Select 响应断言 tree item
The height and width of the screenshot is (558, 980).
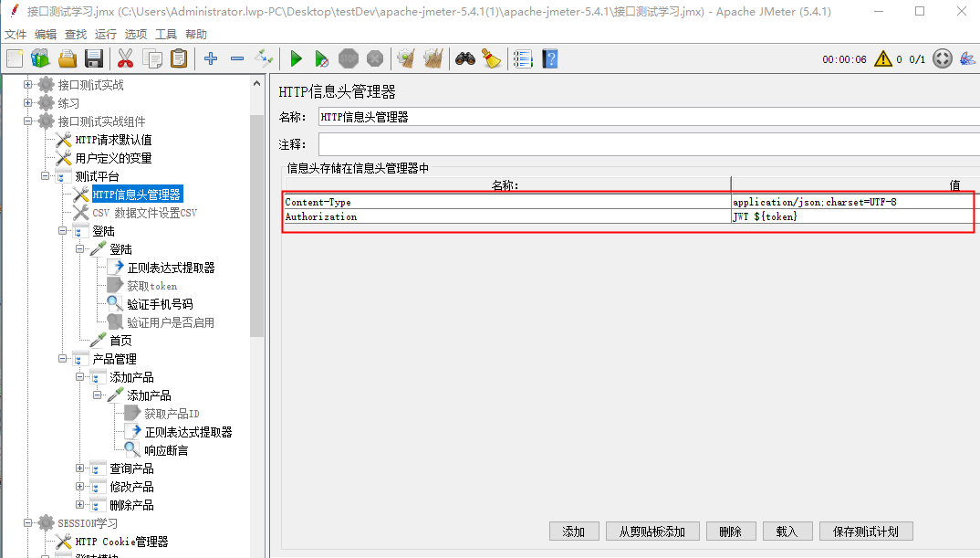tap(166, 450)
